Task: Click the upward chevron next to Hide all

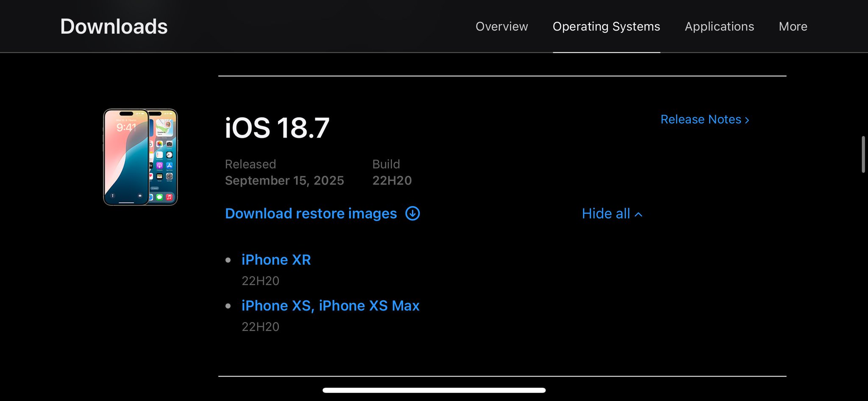Action: [638, 215]
